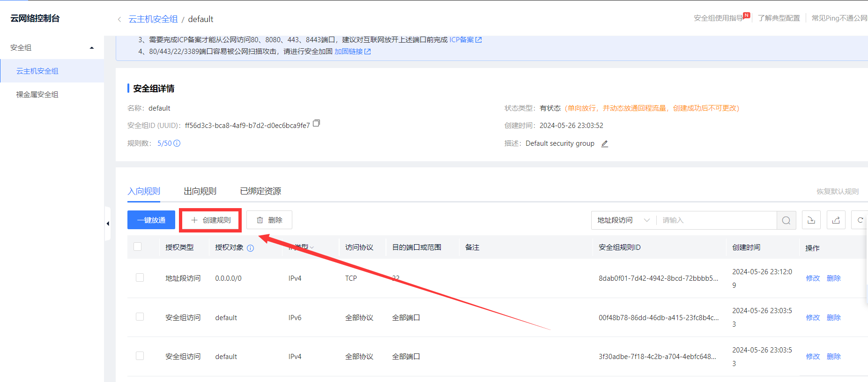This screenshot has height=382, width=868.
Task: Open the ICP备案 external link
Action: (x=466, y=40)
